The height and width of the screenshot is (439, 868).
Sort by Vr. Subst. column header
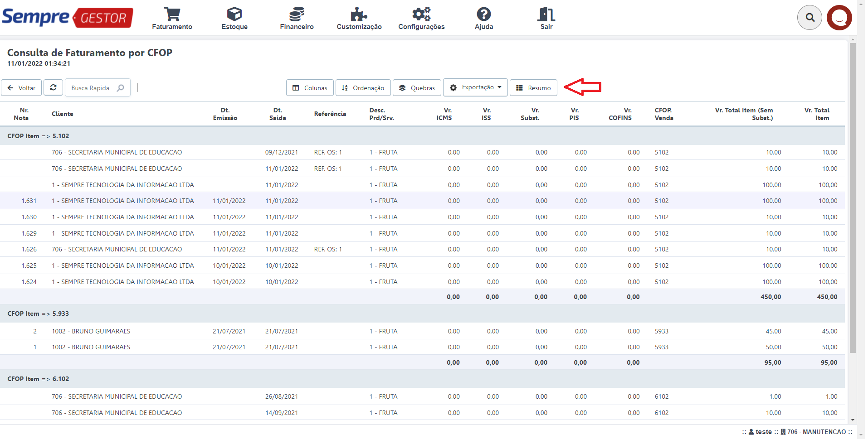[530, 114]
